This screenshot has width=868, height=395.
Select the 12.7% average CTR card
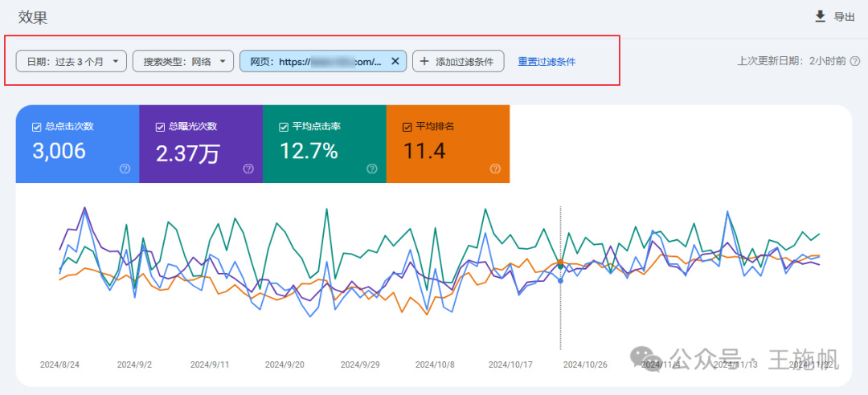click(325, 144)
